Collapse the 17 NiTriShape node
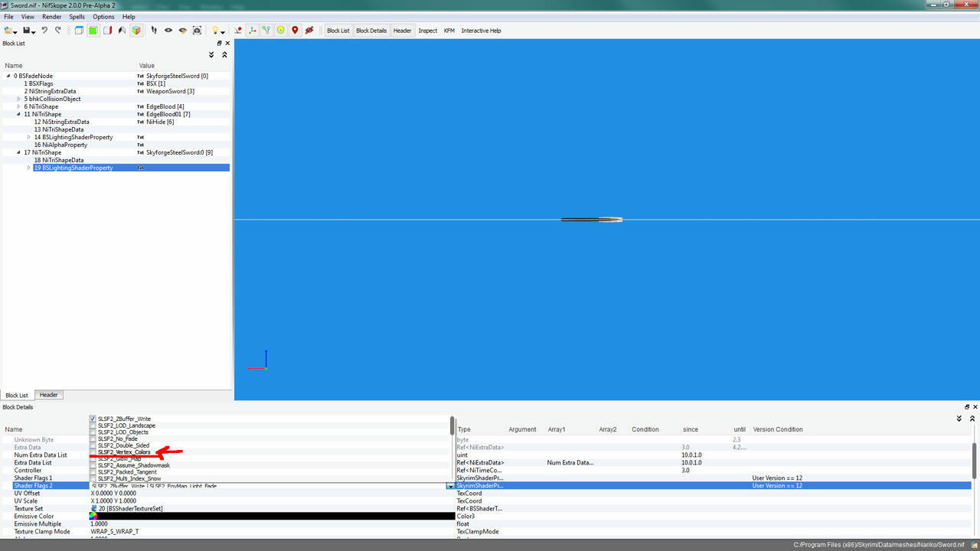This screenshot has height=551, width=980. (18, 152)
